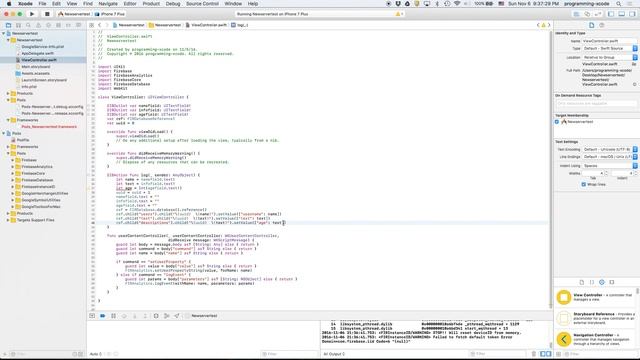Open the Apple menu
Screen dimensions: 640x360
[9, 4]
